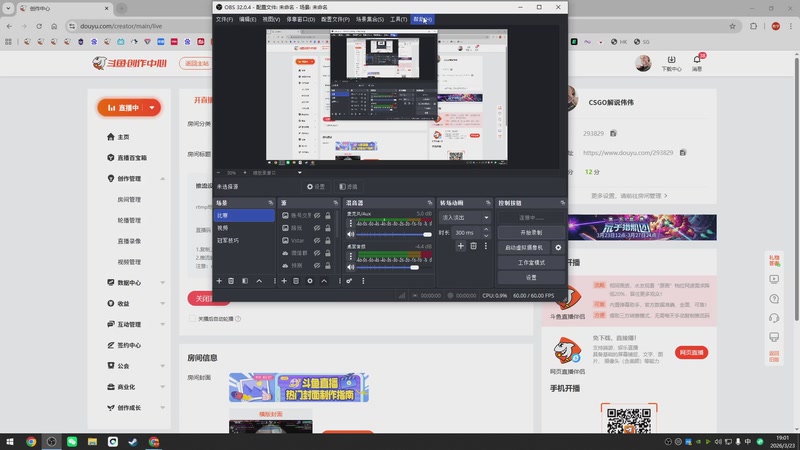Open the 停靠窗口(D) menu in OBS
Image resolution: width=800 pixels, height=450 pixels.
(301, 19)
